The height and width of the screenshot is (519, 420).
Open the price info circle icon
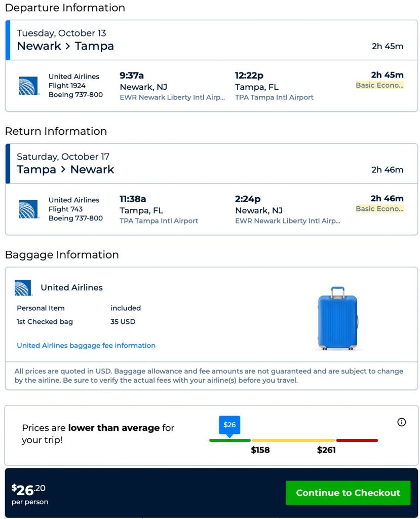(402, 422)
